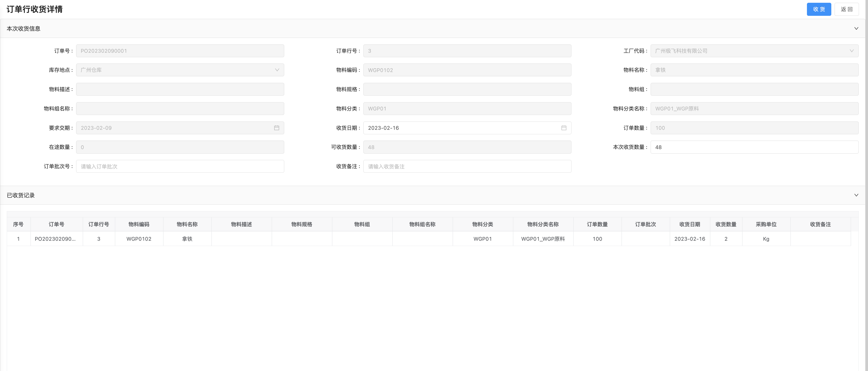Viewport: 868px width, 371px height.
Task: Collapse the 已收货记录 section chevron
Action: point(856,195)
